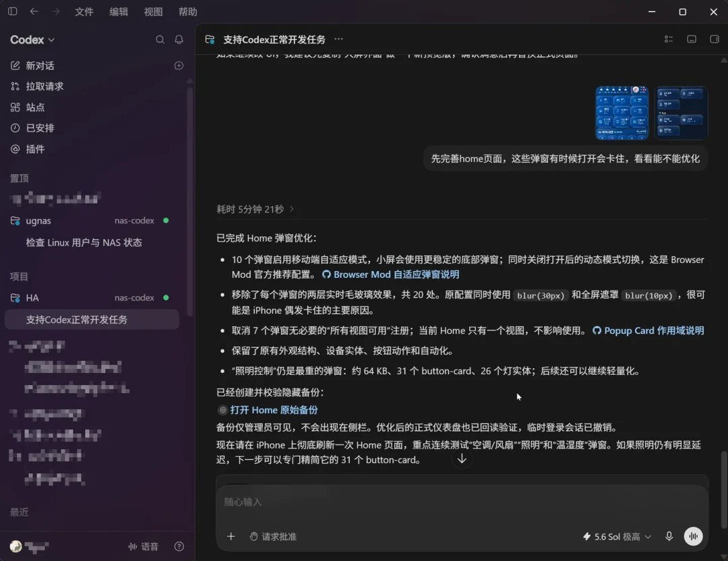The height and width of the screenshot is (561, 728).
Task: Open Popup Card 作用域说明 link
Action: point(648,330)
